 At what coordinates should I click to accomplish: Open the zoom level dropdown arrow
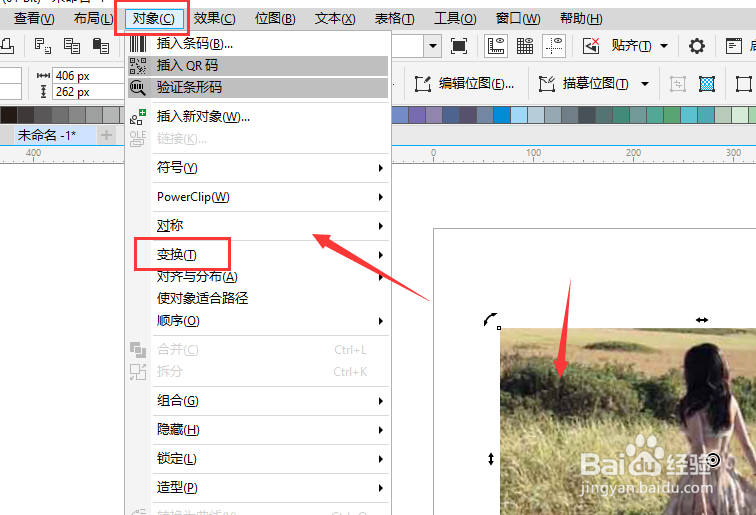[432, 46]
